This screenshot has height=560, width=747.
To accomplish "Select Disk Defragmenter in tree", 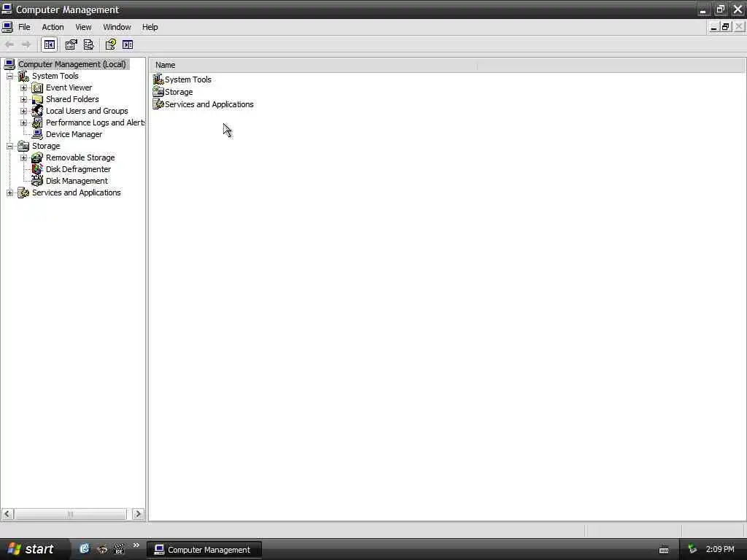I will point(78,169).
